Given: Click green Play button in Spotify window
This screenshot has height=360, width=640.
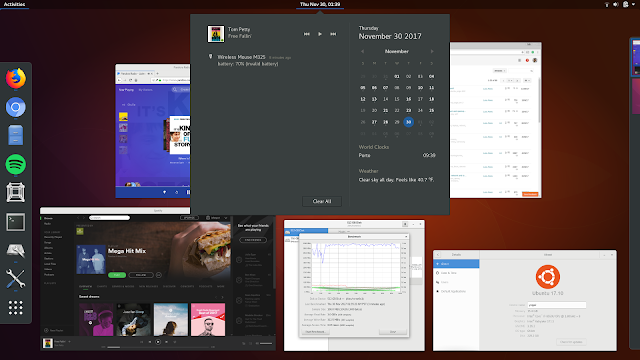Looking at the screenshot, I should pyautogui.click(x=117, y=275).
